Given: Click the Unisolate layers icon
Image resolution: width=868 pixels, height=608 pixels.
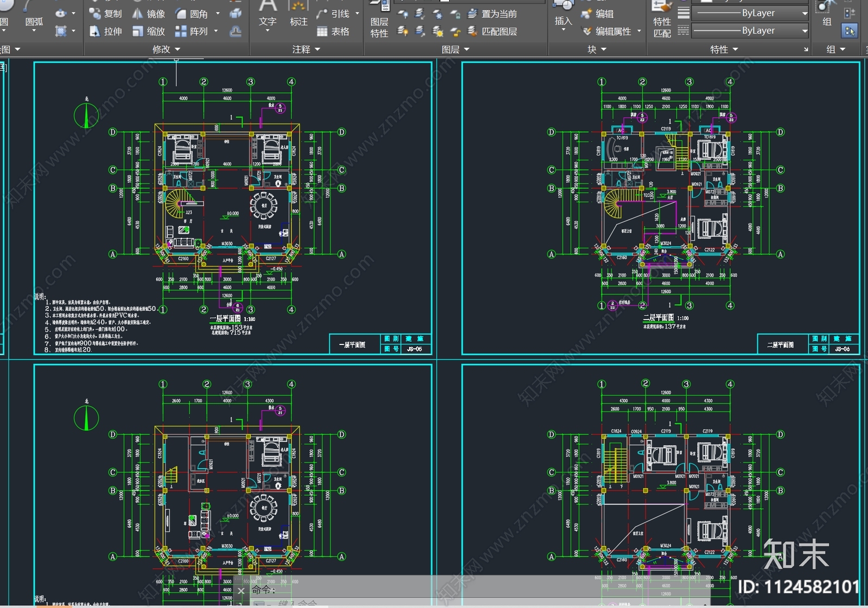Looking at the screenshot, I should (x=420, y=31).
